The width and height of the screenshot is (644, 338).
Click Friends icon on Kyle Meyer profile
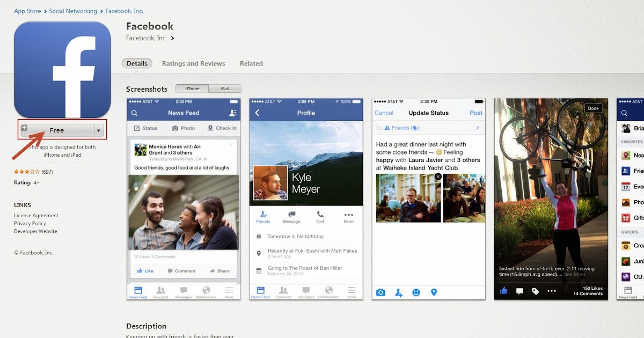(263, 214)
